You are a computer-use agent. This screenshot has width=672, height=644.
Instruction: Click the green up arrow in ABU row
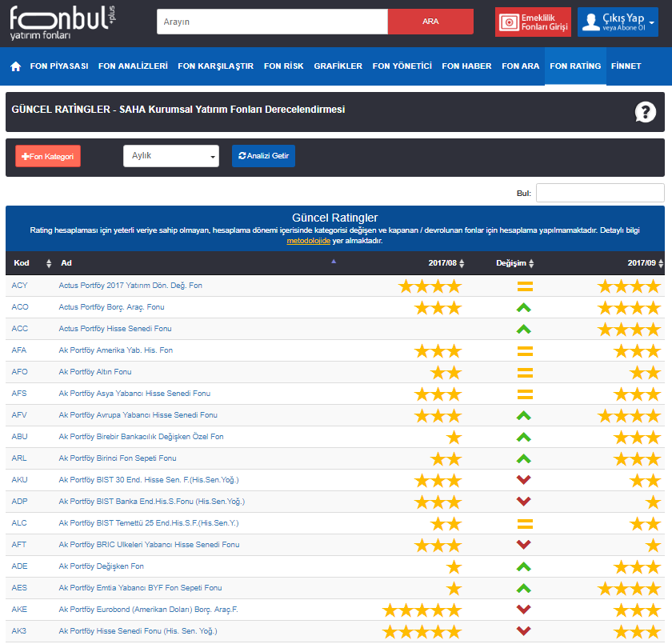524,438
